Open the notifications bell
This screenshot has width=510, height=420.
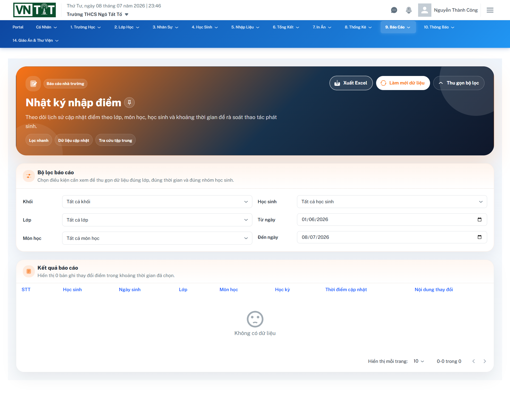pos(409,10)
